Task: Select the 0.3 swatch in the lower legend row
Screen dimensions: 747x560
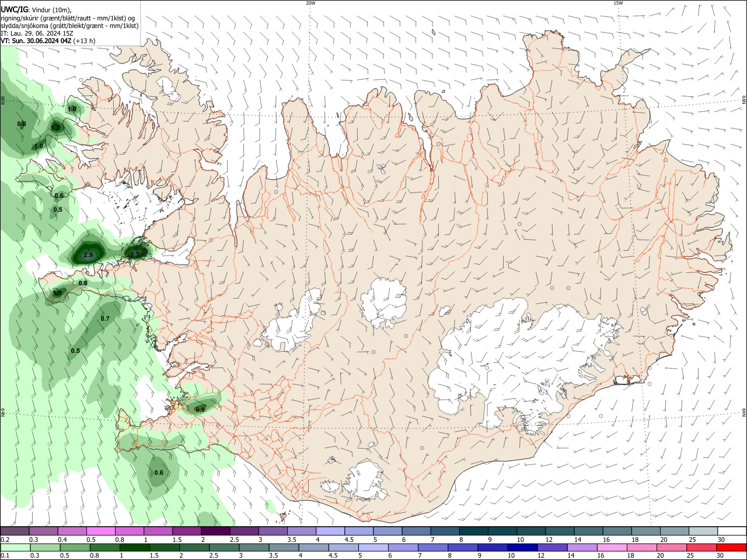Action: tap(45, 548)
